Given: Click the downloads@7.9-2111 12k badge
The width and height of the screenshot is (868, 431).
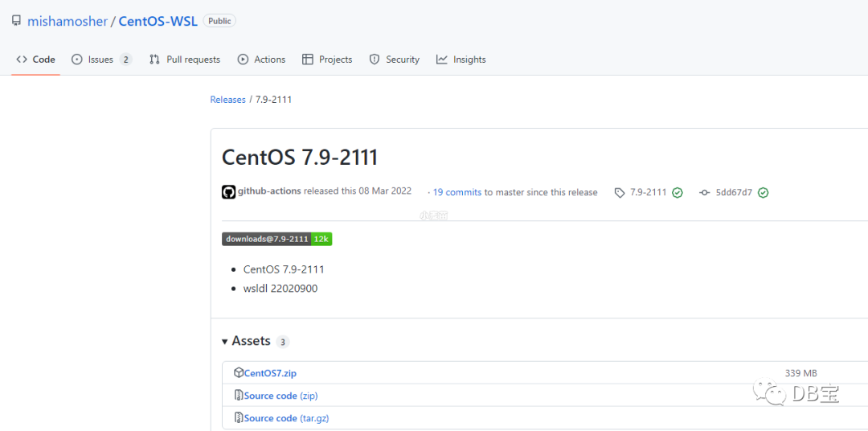Looking at the screenshot, I should coord(276,239).
